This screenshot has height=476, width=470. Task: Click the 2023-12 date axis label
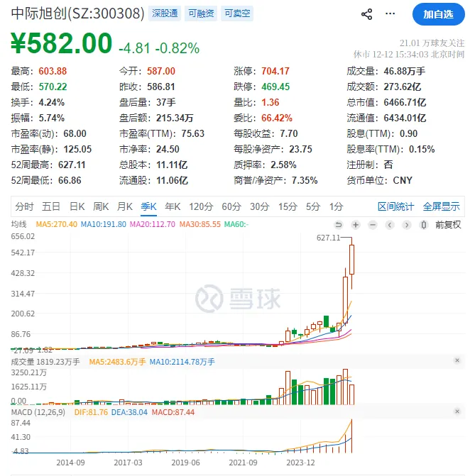pyautogui.click(x=300, y=463)
